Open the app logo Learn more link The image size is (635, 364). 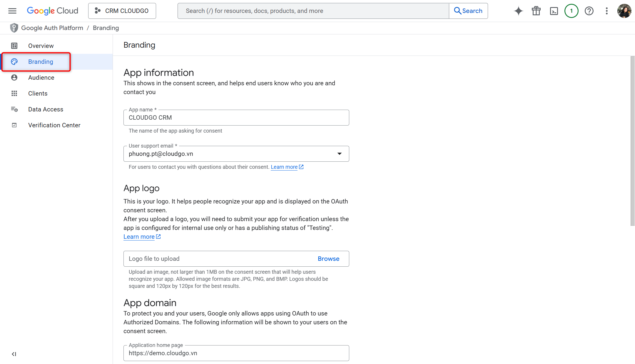[139, 236]
